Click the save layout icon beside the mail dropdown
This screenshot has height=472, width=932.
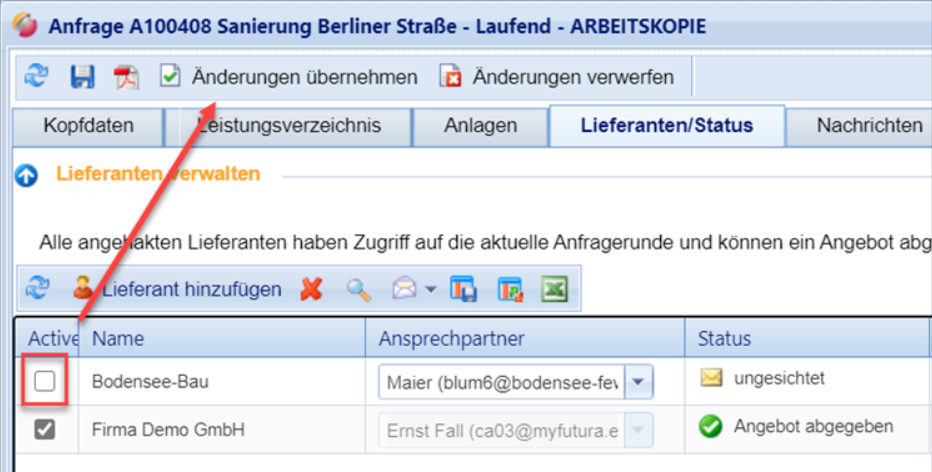463,289
